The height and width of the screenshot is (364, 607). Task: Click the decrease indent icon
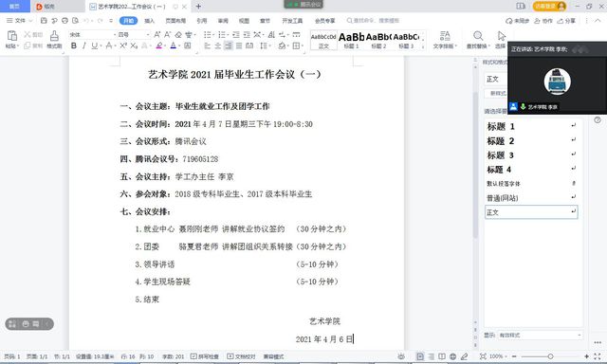(236, 34)
